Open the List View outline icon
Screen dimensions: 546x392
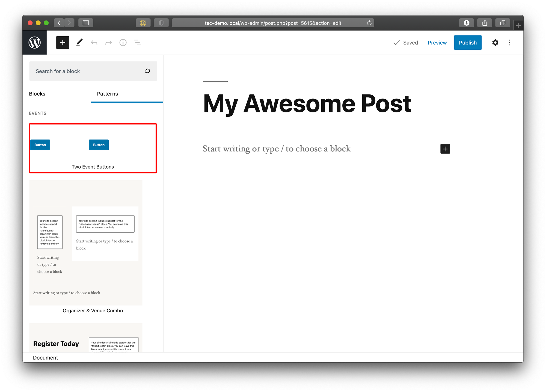[138, 43]
